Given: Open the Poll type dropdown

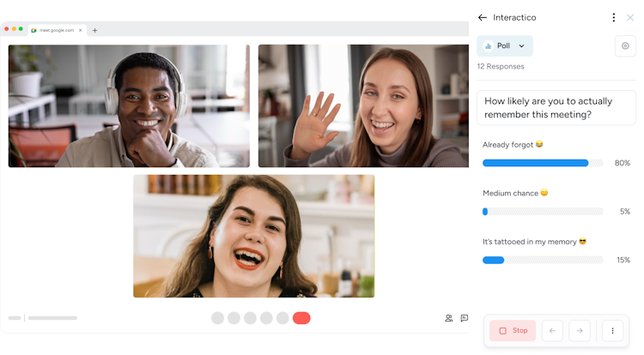Looking at the screenshot, I should tap(505, 46).
